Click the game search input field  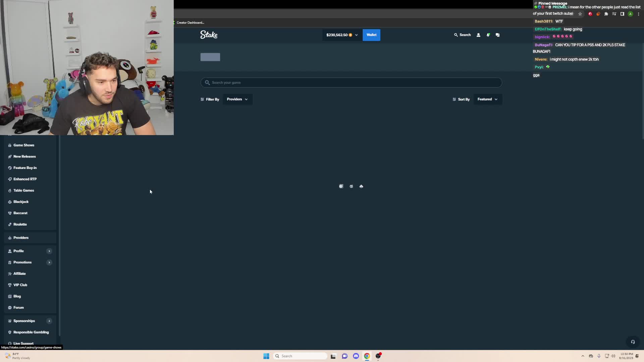(x=351, y=82)
